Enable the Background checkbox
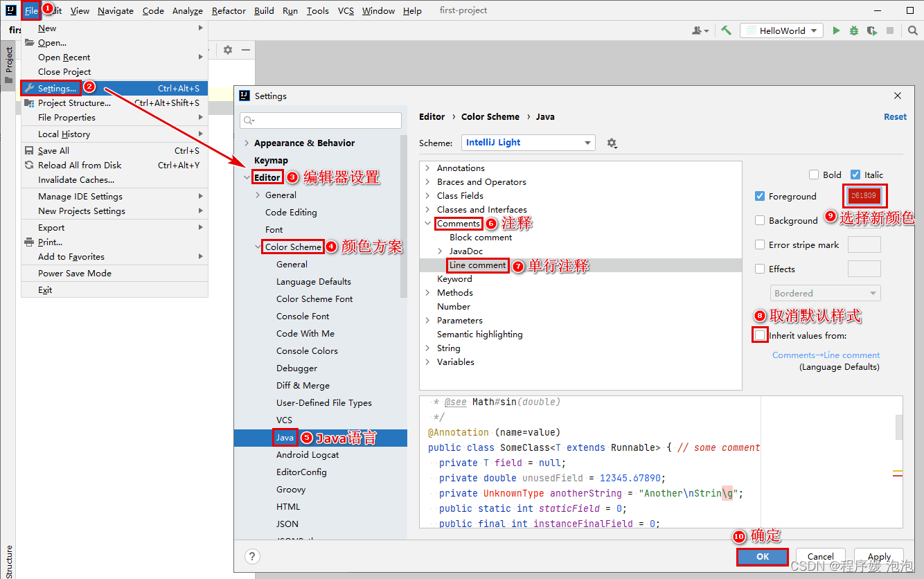Image resolution: width=924 pixels, height=579 pixels. point(761,220)
